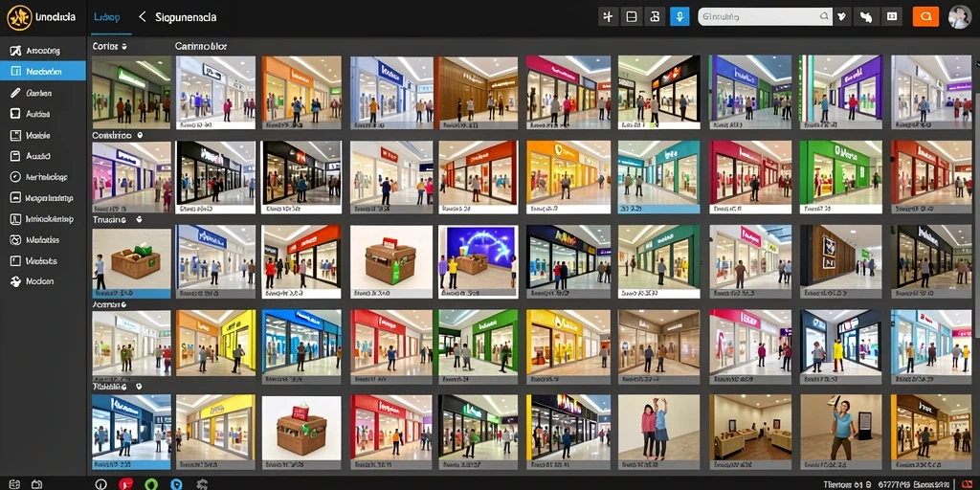Viewport: 980px width, 490px height.
Task: Open the Lideop tab
Action: point(107,17)
